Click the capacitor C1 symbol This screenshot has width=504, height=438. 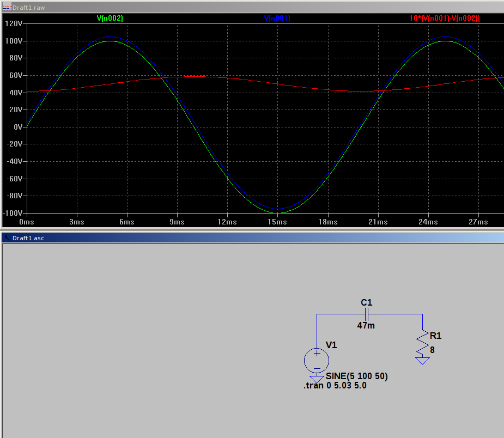tap(367, 314)
